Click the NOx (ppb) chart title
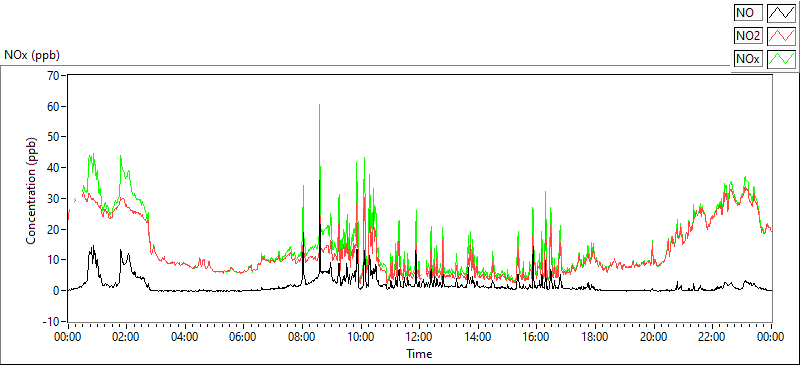 point(32,55)
